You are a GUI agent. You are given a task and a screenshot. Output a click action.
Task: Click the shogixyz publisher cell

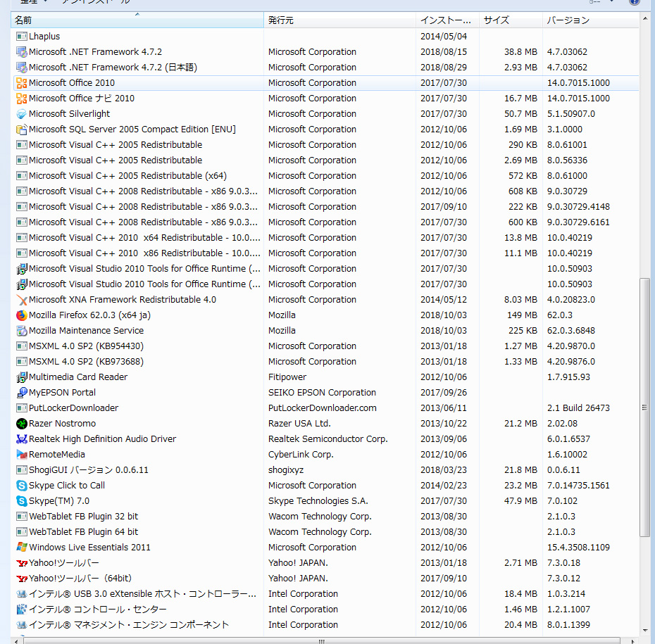[x=286, y=469]
